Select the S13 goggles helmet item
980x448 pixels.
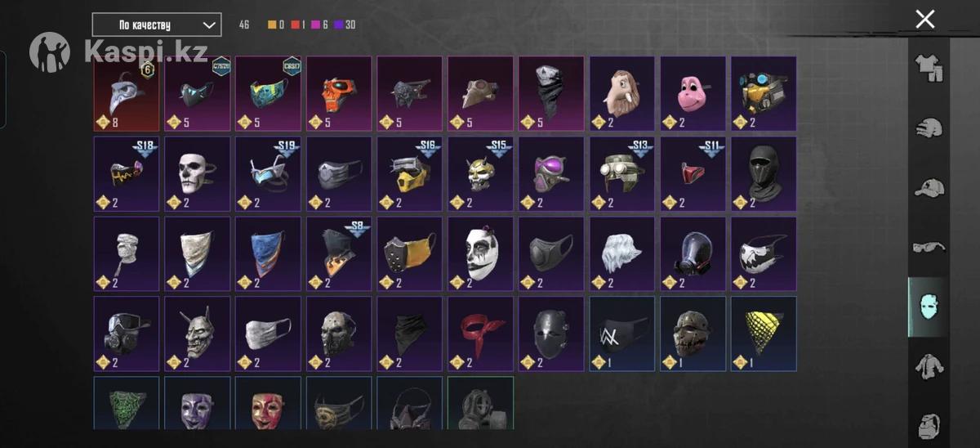click(x=622, y=173)
